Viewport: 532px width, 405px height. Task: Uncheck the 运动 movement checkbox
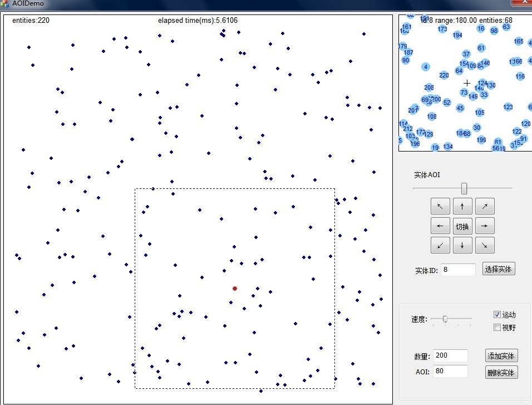(x=497, y=315)
